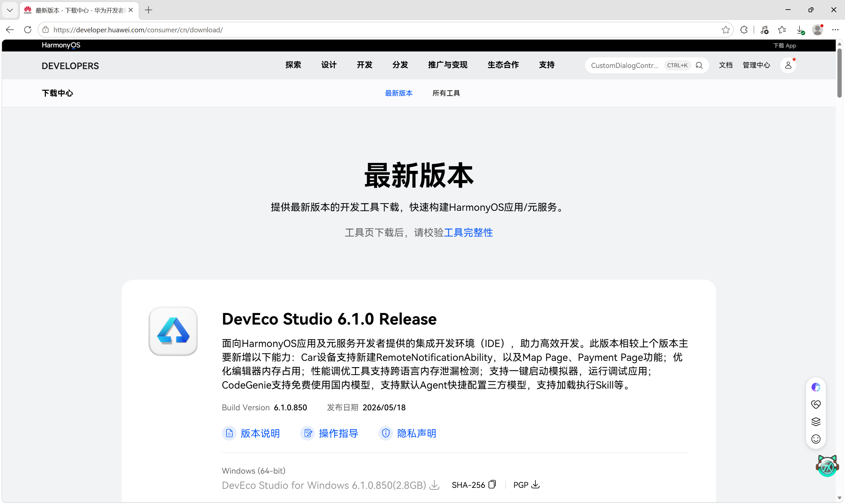The height and width of the screenshot is (504, 845).
Task: Open the 探索 navigation menu
Action: coord(293,65)
